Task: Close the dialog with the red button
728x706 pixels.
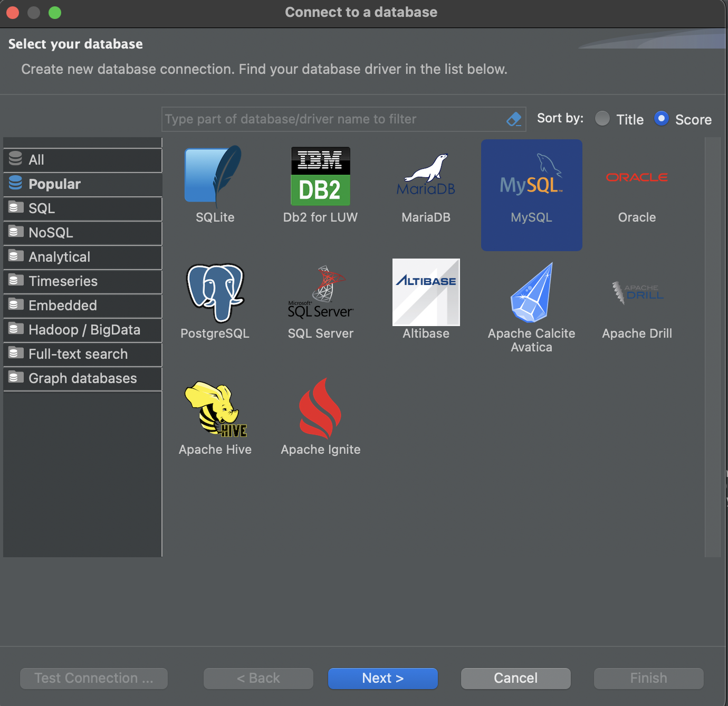Action: click(x=13, y=12)
